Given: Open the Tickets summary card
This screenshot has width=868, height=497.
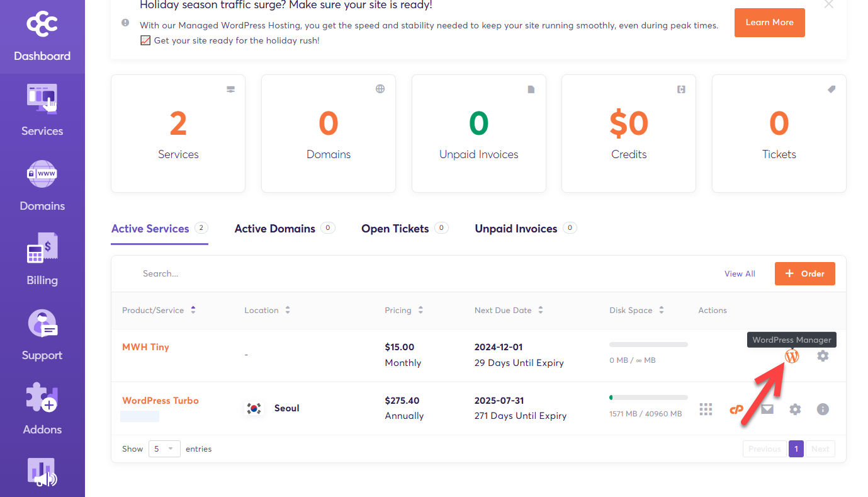Looking at the screenshot, I should coord(779,134).
